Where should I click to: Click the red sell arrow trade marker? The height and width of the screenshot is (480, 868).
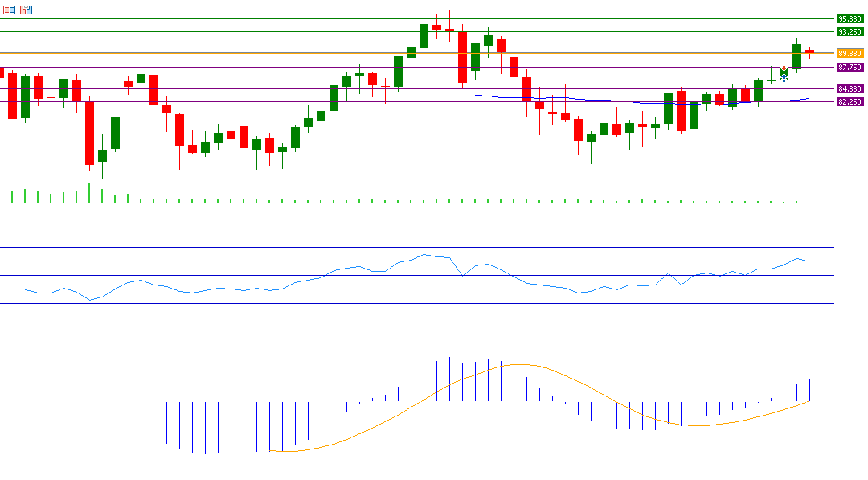(784, 69)
